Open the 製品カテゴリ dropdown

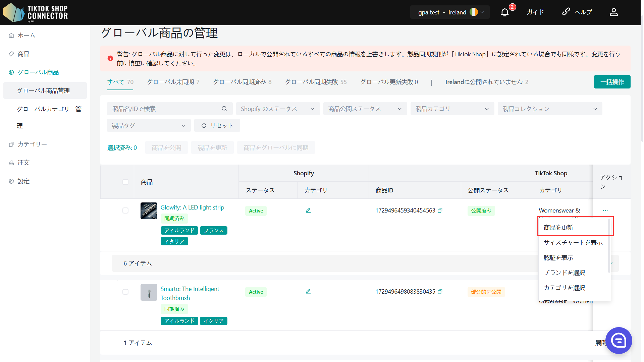[x=452, y=109]
